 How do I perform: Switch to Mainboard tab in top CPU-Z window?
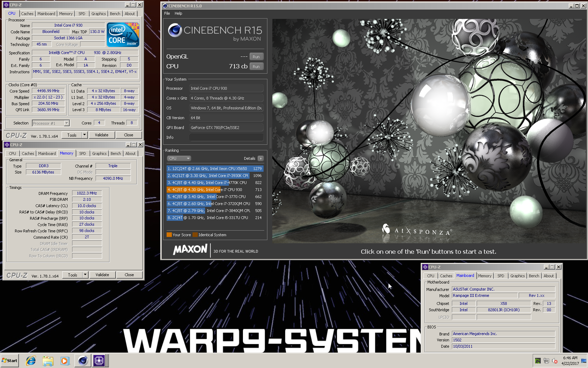tap(46, 14)
